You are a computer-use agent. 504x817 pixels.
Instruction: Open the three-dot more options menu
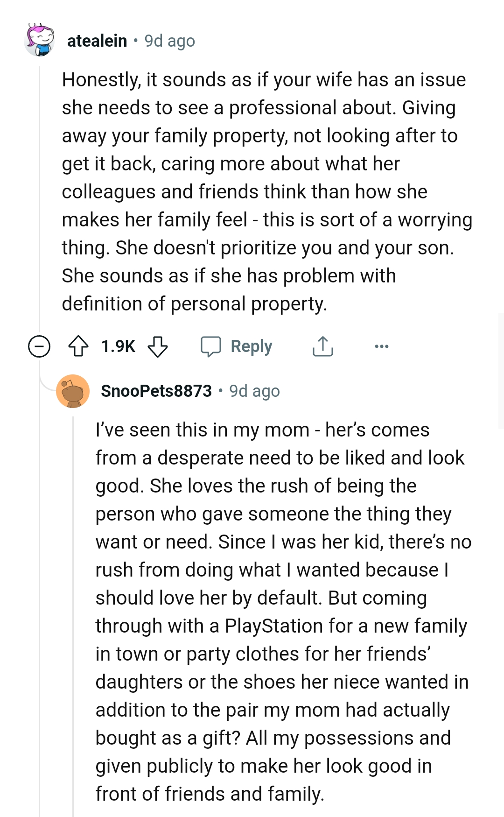click(381, 346)
